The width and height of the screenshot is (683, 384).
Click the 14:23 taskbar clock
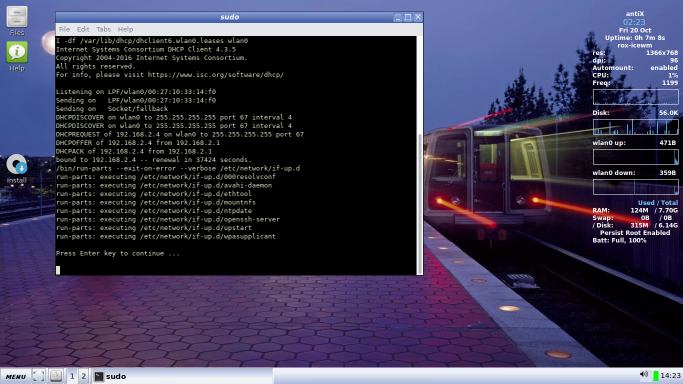tap(670, 376)
